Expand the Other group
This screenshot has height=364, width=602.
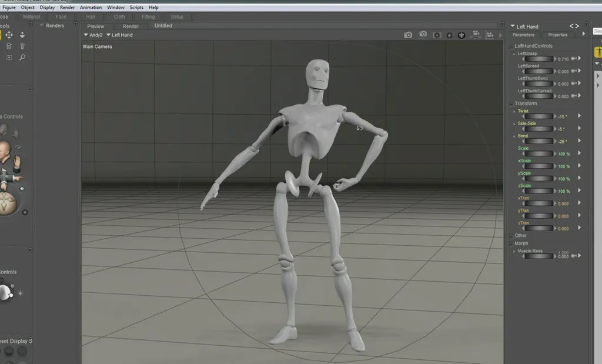511,236
